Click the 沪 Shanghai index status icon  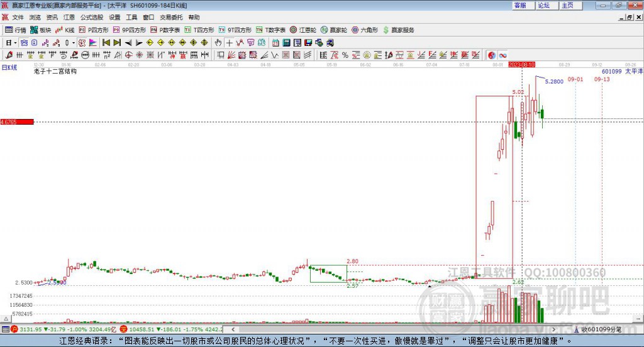[x=14, y=329]
